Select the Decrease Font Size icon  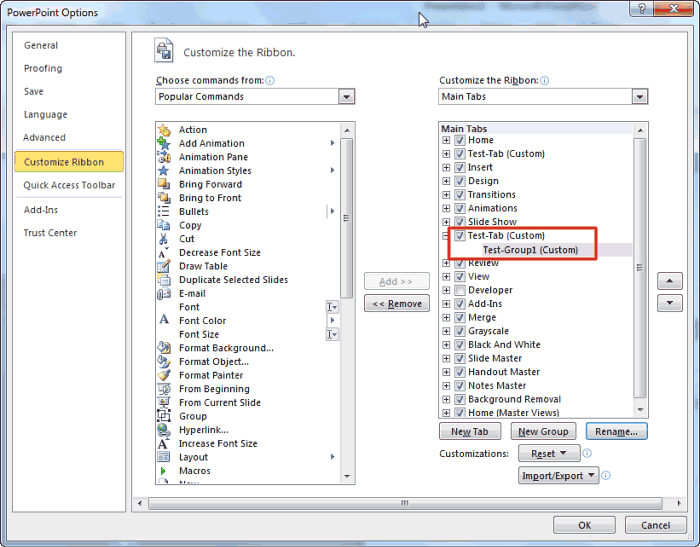click(x=164, y=253)
